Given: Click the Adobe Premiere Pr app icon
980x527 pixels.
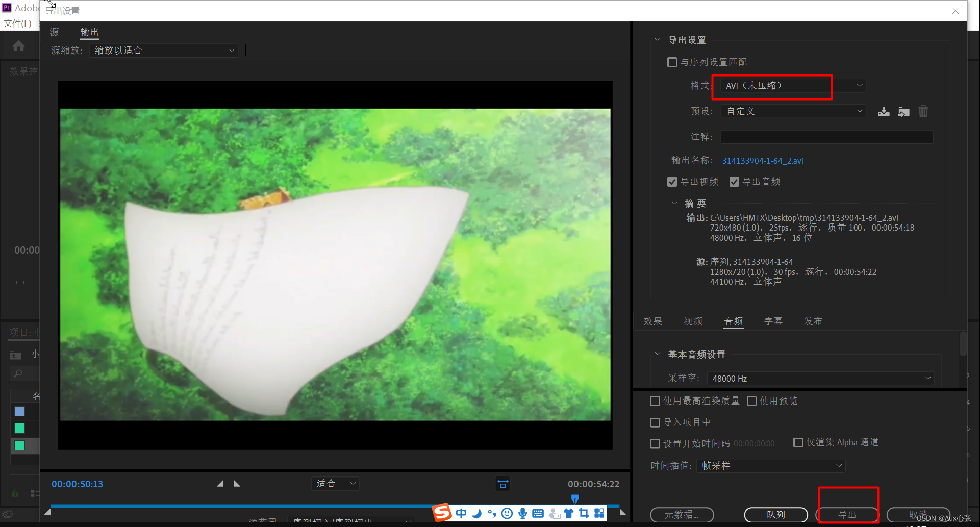Looking at the screenshot, I should [7, 8].
